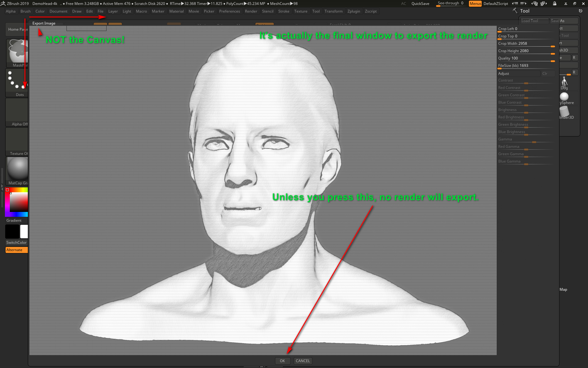Select the Dog tool thumbnail
The height and width of the screenshot is (368, 588).
(564, 83)
